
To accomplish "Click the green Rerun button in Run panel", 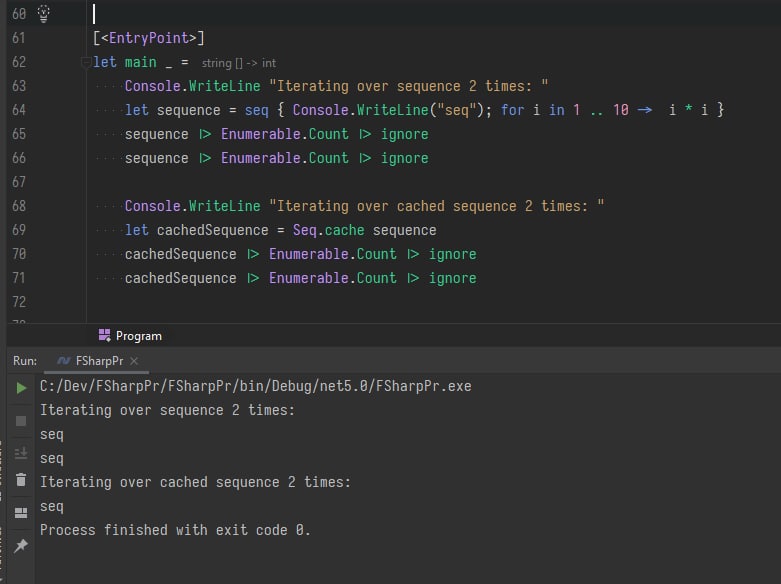I will pos(21,388).
